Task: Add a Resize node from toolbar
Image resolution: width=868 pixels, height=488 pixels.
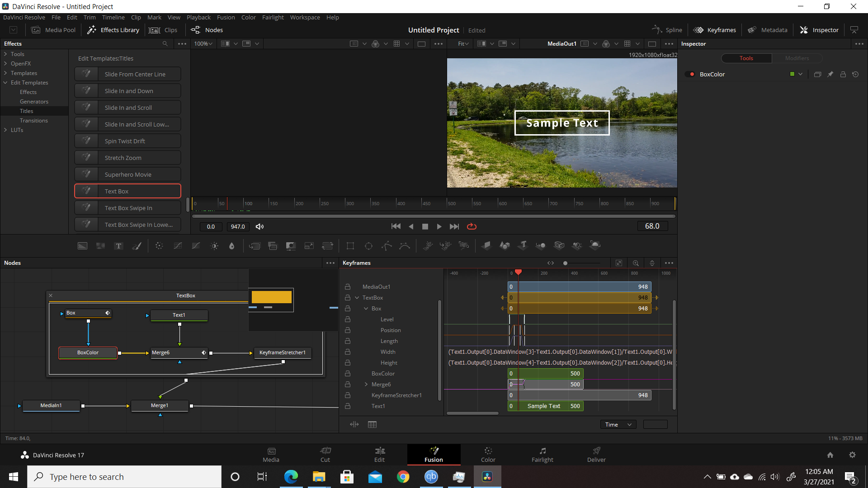Action: point(309,246)
